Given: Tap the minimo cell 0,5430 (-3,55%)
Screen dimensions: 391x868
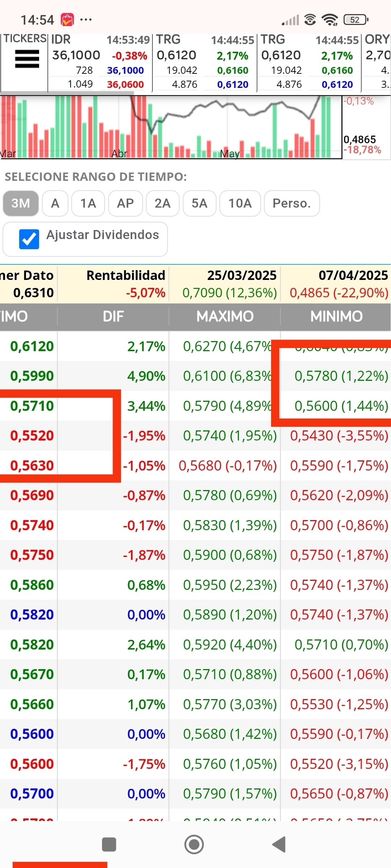Looking at the screenshot, I should coord(339,435).
